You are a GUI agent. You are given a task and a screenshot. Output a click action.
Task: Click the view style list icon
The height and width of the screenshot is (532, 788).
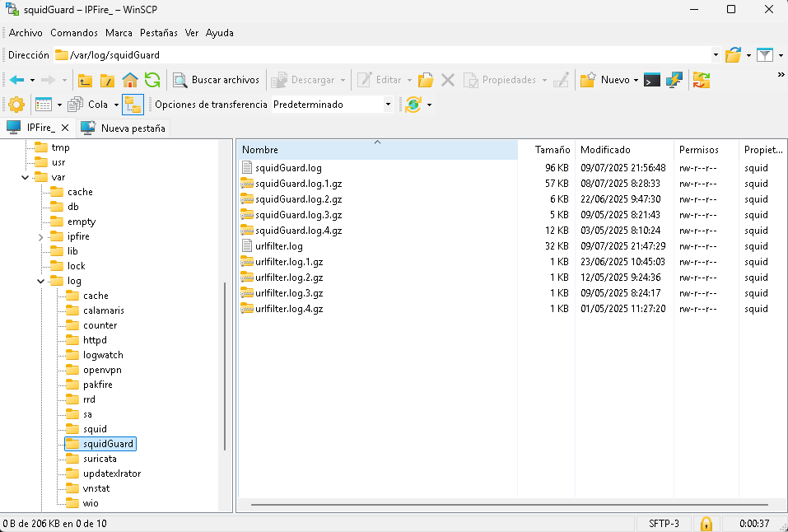pos(43,105)
